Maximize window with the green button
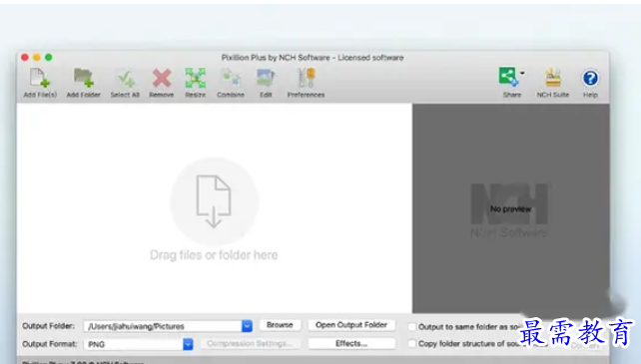 click(49, 57)
